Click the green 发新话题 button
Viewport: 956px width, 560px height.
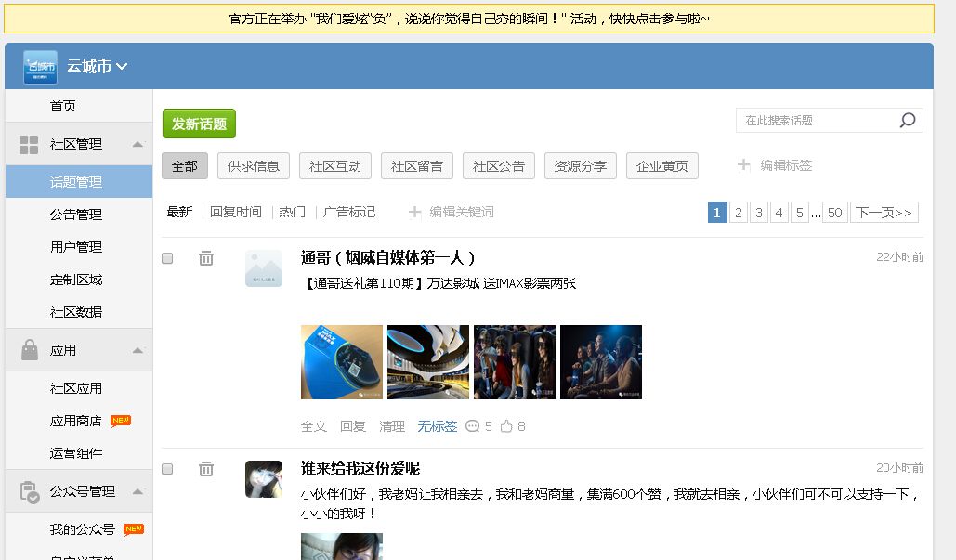200,124
